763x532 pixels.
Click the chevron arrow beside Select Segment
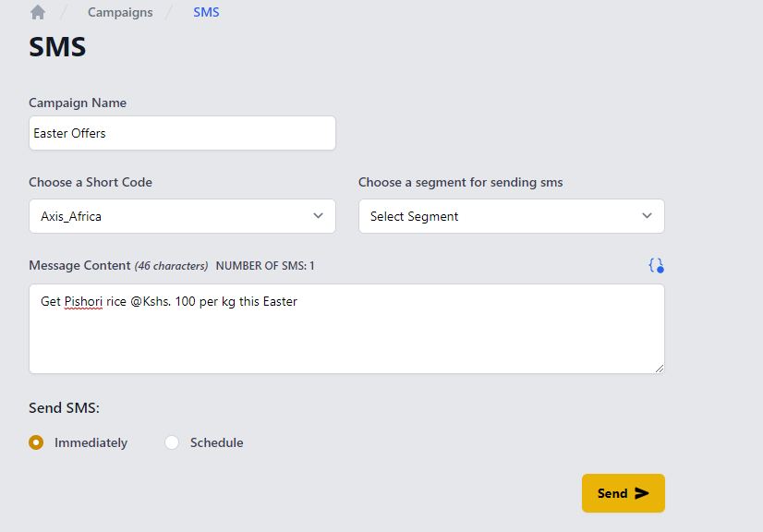(x=647, y=215)
